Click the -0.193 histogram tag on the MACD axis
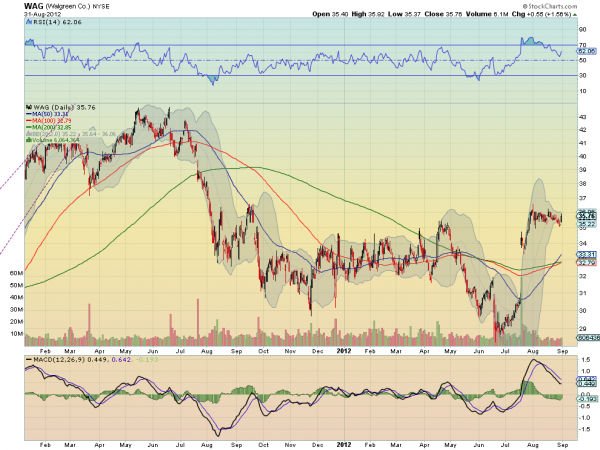 point(587,399)
